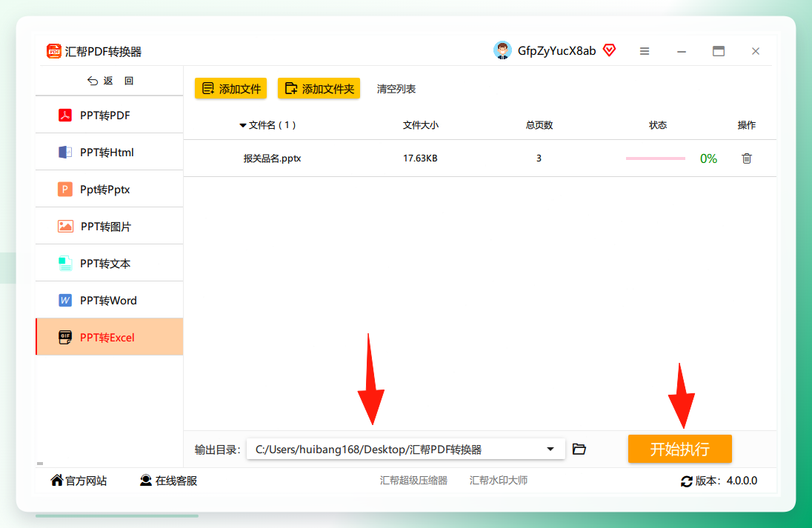Select PPT转文本 in the sidebar
The width and height of the screenshot is (812, 528).
[x=109, y=264]
